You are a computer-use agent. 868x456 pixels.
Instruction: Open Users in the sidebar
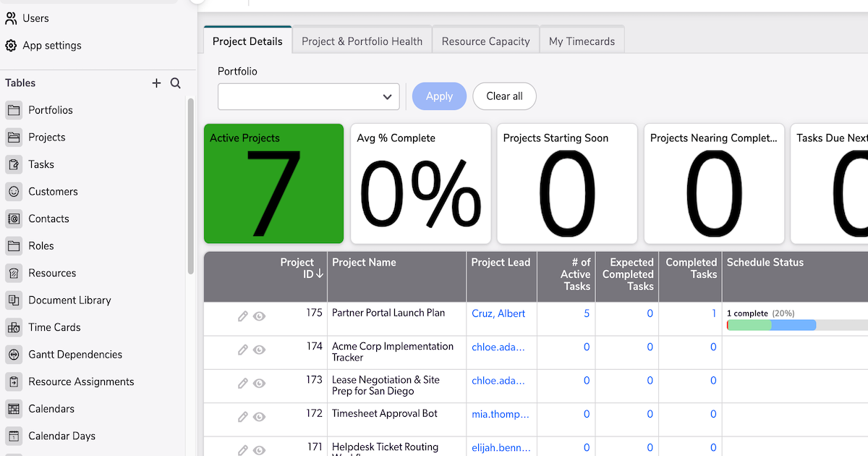[x=35, y=18]
